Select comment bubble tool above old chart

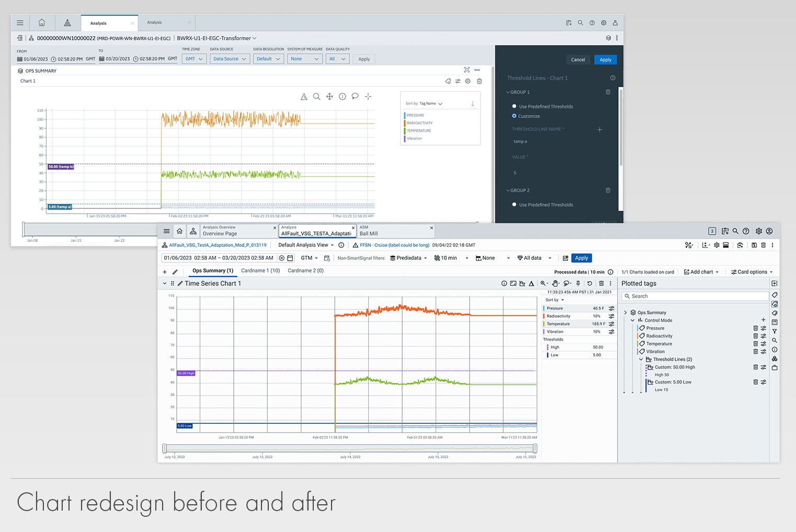pyautogui.click(x=355, y=97)
